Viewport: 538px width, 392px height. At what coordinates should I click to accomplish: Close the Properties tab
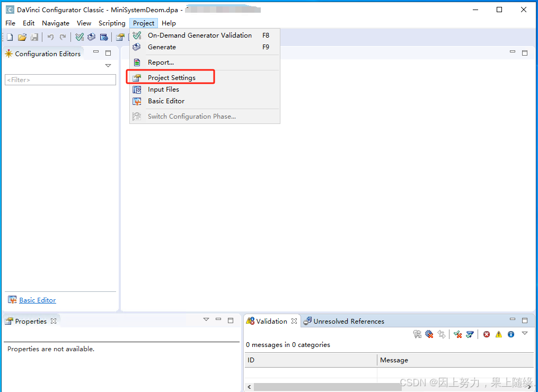coord(54,321)
